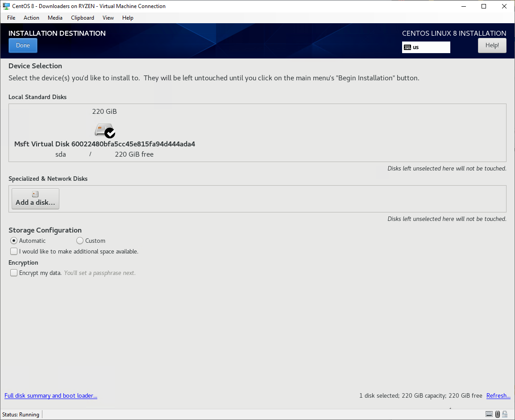The height and width of the screenshot is (420, 515).
Task: Open the Action menu
Action: [x=31, y=18]
